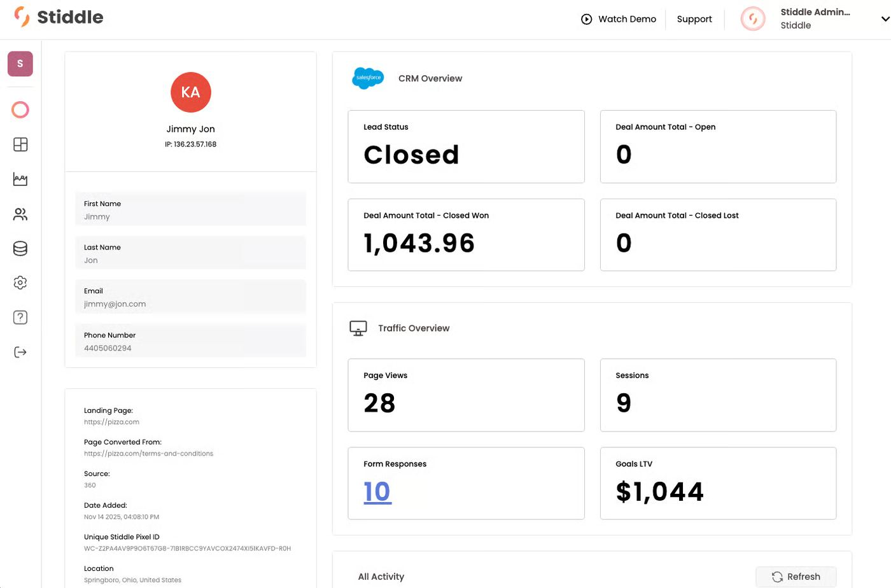Click the Email field jimmy@jon.com
This screenshot has height=588, width=891.
(x=190, y=297)
